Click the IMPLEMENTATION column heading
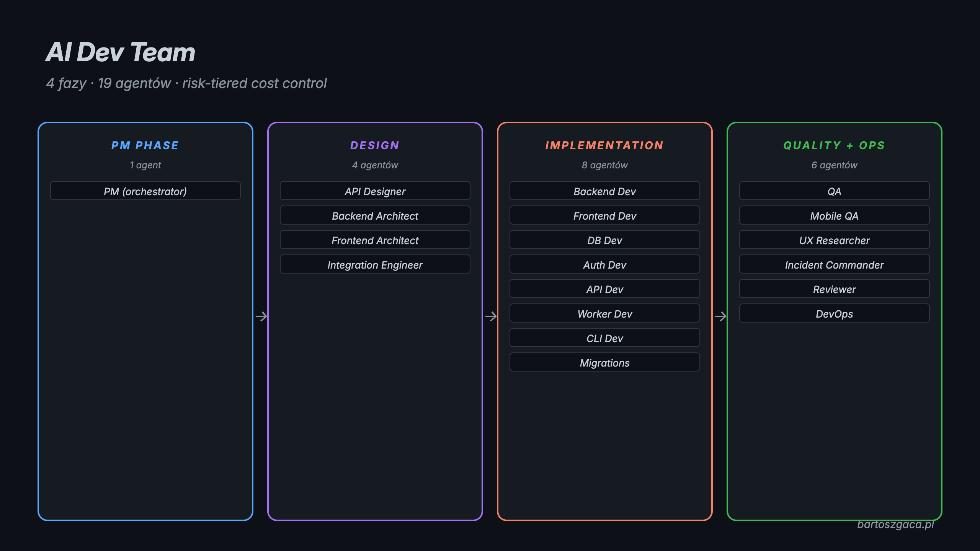Screen dimensions: 980x551 point(605,145)
